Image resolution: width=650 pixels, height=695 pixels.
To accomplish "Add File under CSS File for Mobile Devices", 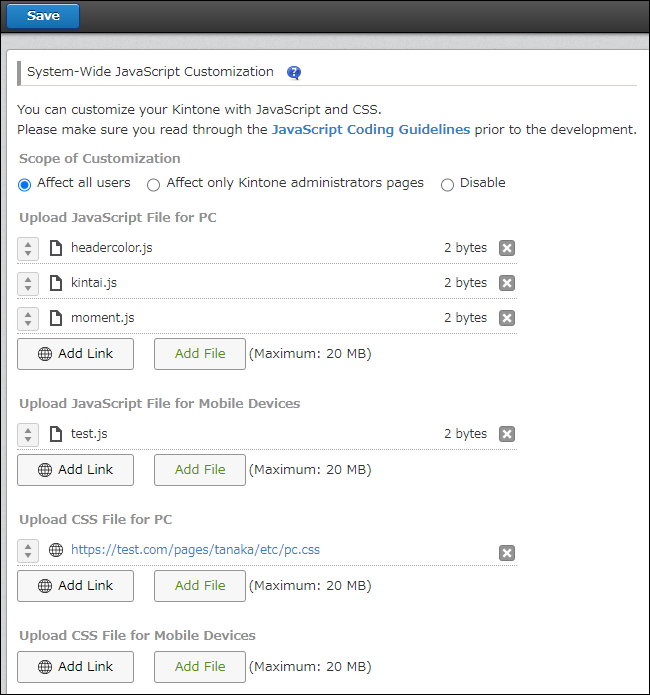I will [x=200, y=667].
